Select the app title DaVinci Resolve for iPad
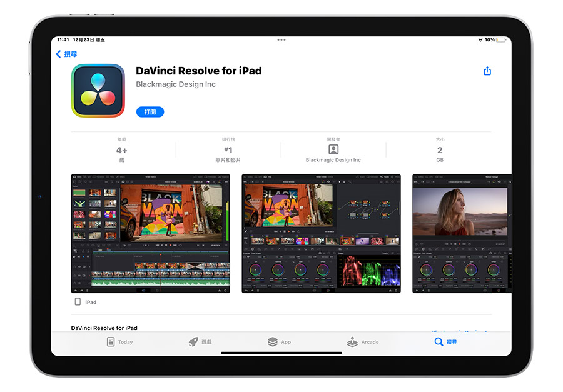Image resolution: width=563 pixels, height=392 pixels. pos(198,71)
